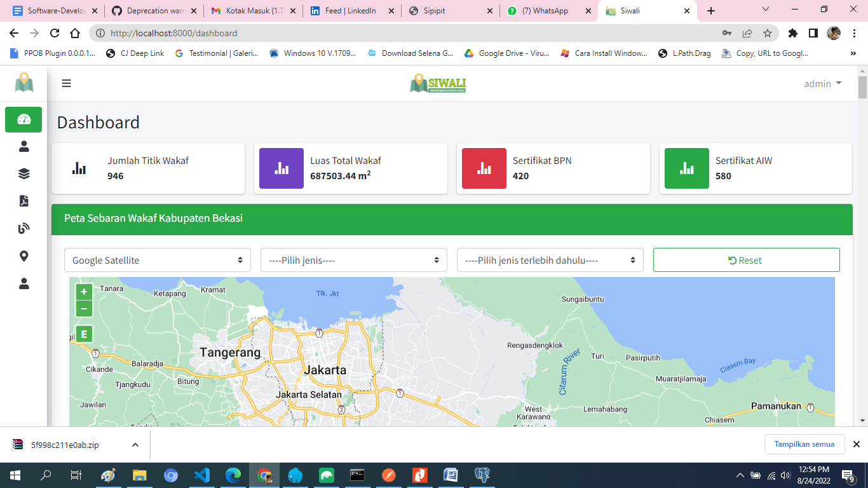
Task: Open Visual Studio Code from the taskbar
Action: (x=202, y=475)
